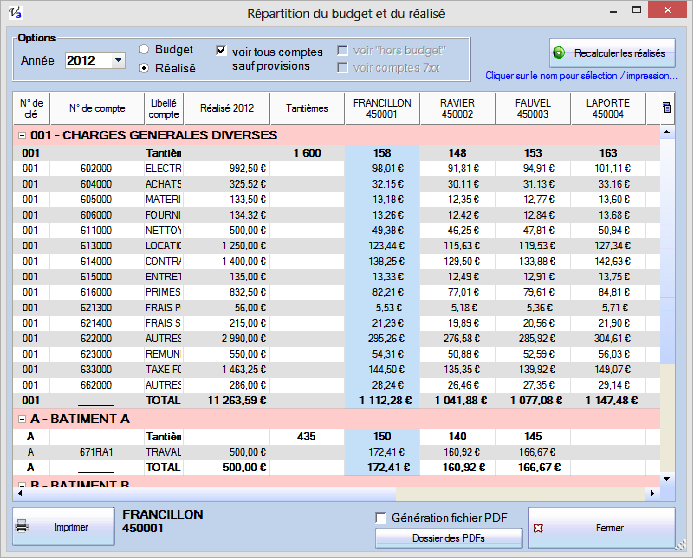This screenshot has height=559, width=694.
Task: Click the red icon on Fermer button
Action: tap(538, 528)
